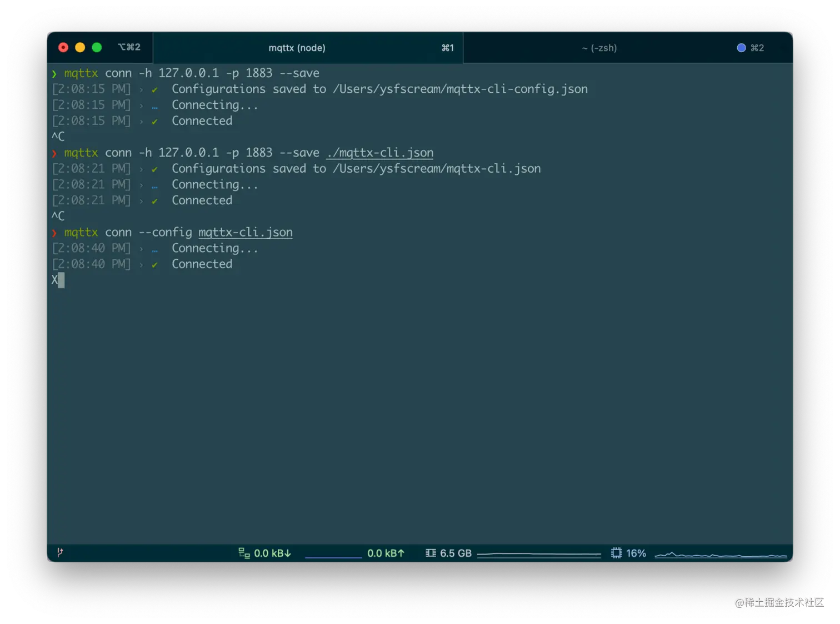
Task: Zoom the terminal using the green button
Action: (97, 47)
